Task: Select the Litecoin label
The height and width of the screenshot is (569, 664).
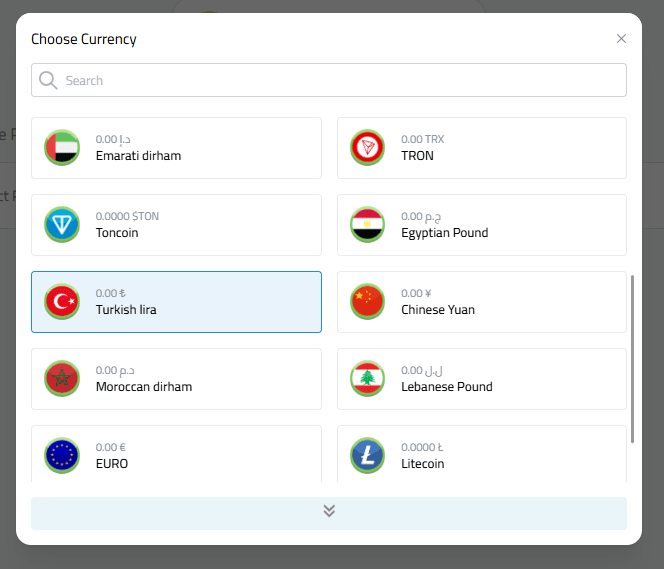Action: [x=423, y=464]
